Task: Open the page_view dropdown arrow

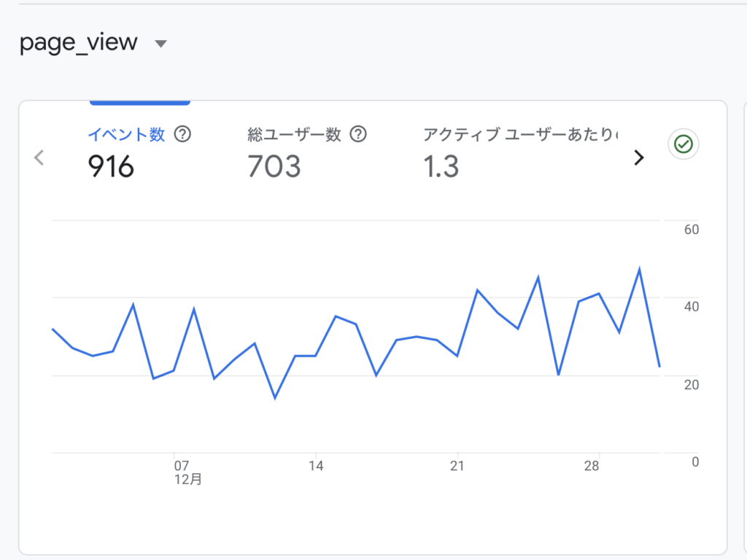Action: point(160,43)
